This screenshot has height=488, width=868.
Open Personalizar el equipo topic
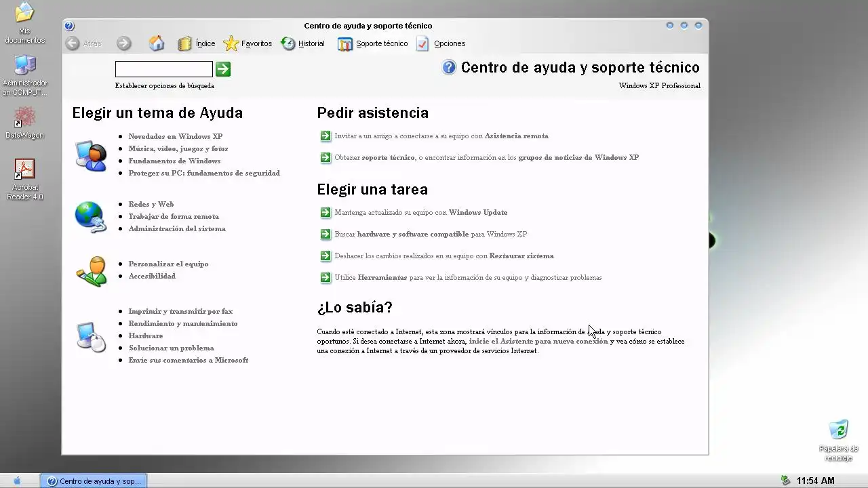coord(168,264)
